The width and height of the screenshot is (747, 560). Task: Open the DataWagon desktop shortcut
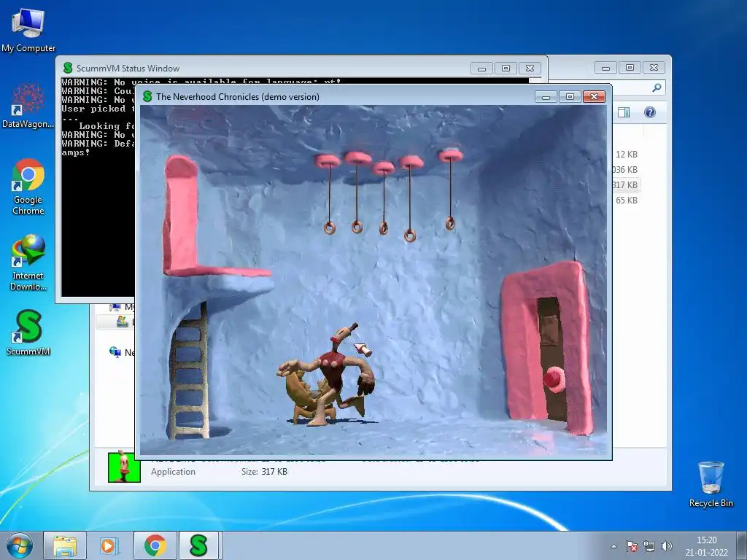[28, 105]
